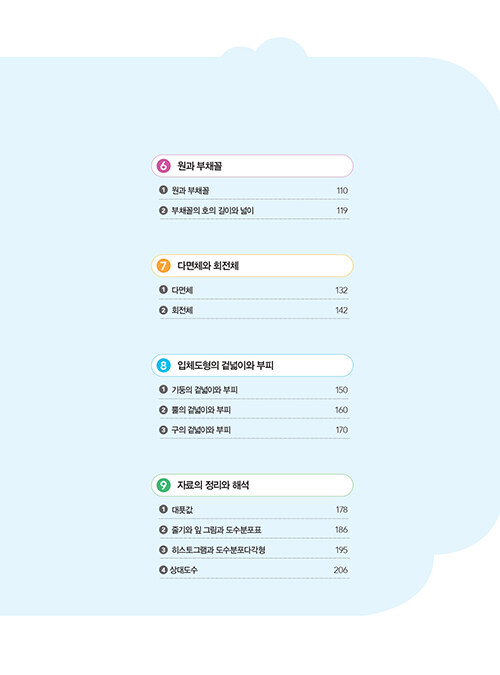
Task: Open chapter heading 다면체와 회전체
Action: [208, 266]
